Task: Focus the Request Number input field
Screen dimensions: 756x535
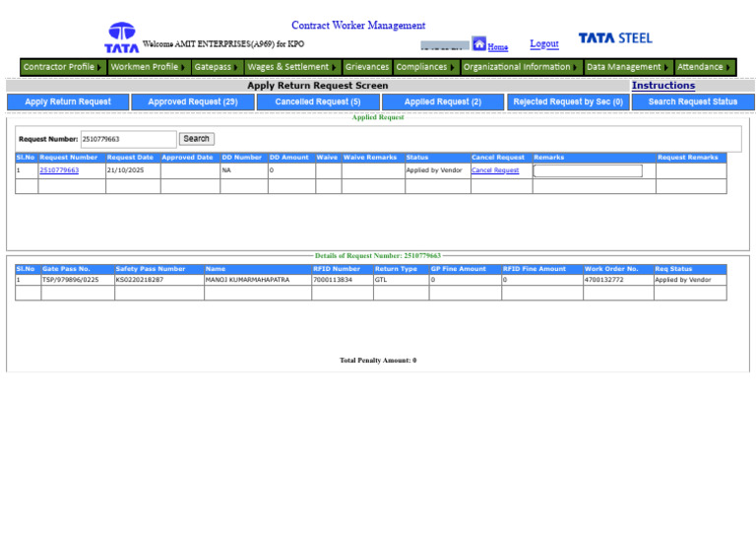Action: click(129, 139)
